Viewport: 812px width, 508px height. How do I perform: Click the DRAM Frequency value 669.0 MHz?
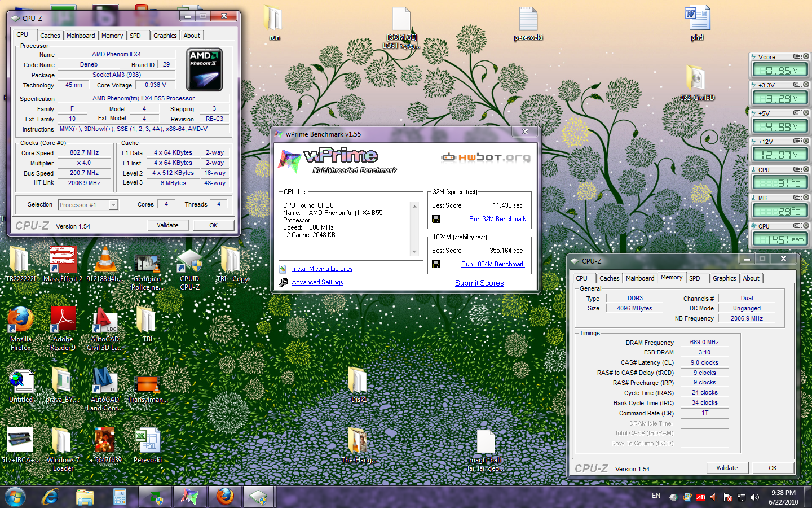pyautogui.click(x=705, y=342)
